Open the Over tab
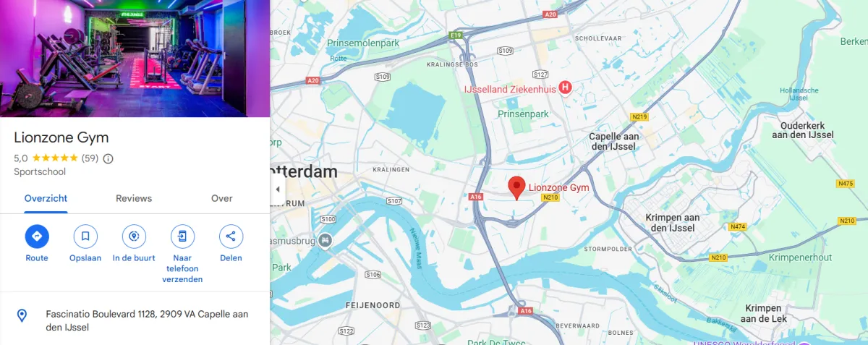Image resolution: width=868 pixels, height=345 pixels. pyautogui.click(x=222, y=198)
